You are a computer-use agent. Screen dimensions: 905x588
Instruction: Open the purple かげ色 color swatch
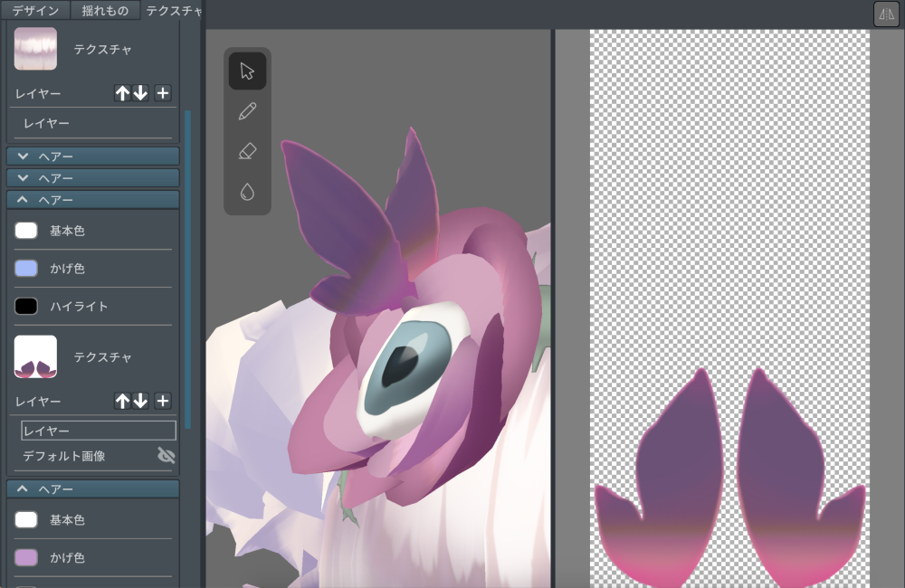pos(26,557)
